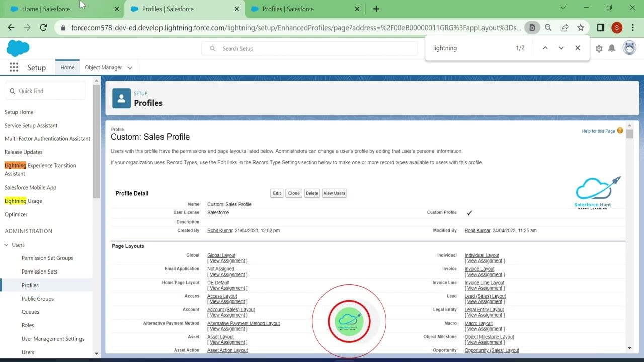
Task: Click the Clone profile button
Action: coord(294,193)
